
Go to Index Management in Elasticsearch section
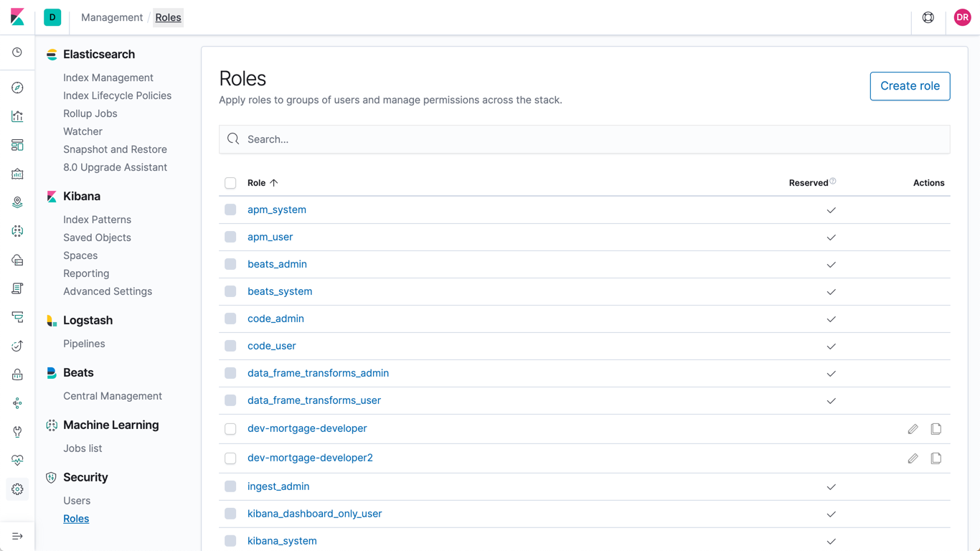pos(108,77)
